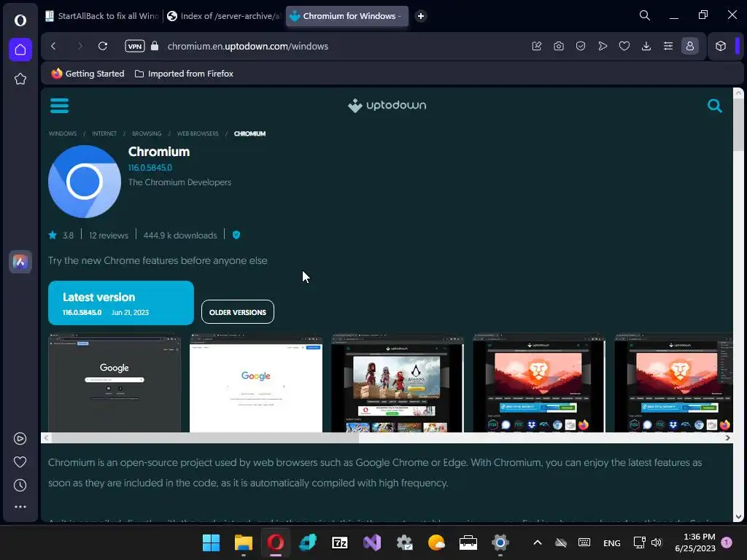
Task: Click the Chromium app logo
Action: pos(85,182)
